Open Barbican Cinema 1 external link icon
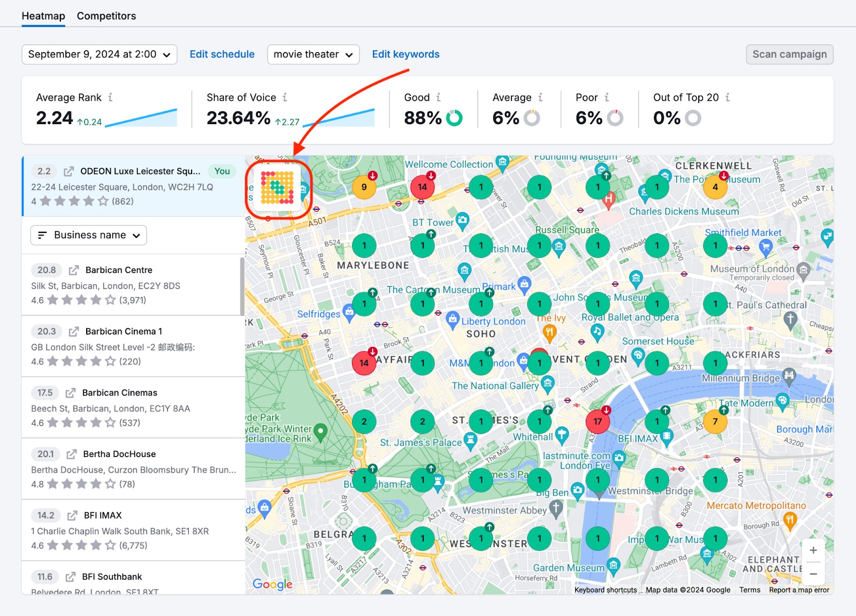 point(74,332)
